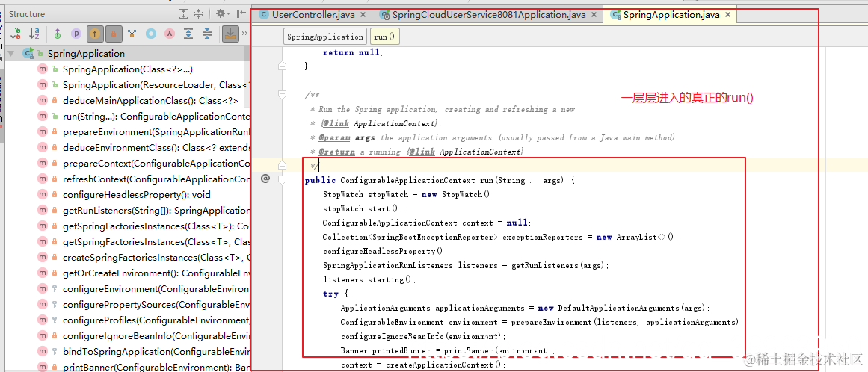Switch to SpringCloudUserService8081Application.java tab
Viewport: 868px width, 372px height.
click(487, 15)
